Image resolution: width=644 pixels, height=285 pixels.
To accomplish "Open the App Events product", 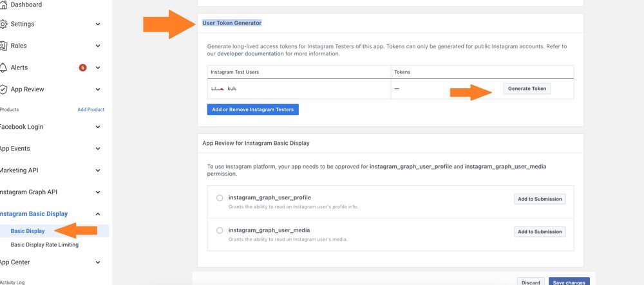I will pos(15,149).
